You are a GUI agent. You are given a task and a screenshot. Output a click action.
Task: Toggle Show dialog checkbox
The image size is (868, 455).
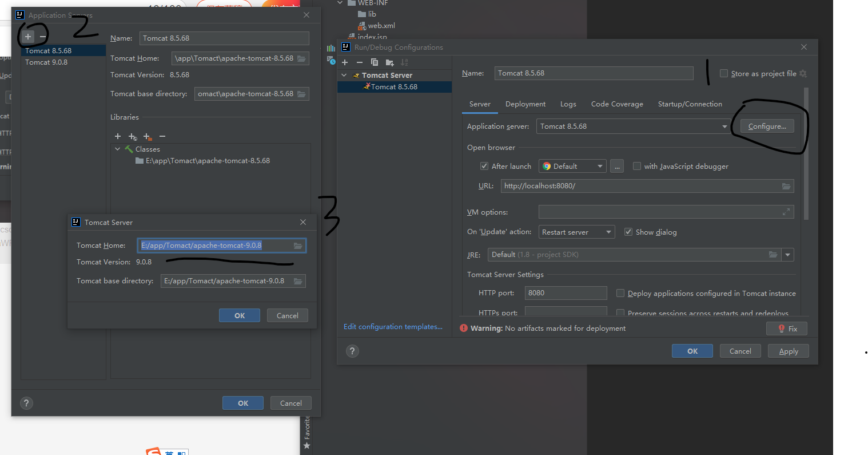click(628, 232)
